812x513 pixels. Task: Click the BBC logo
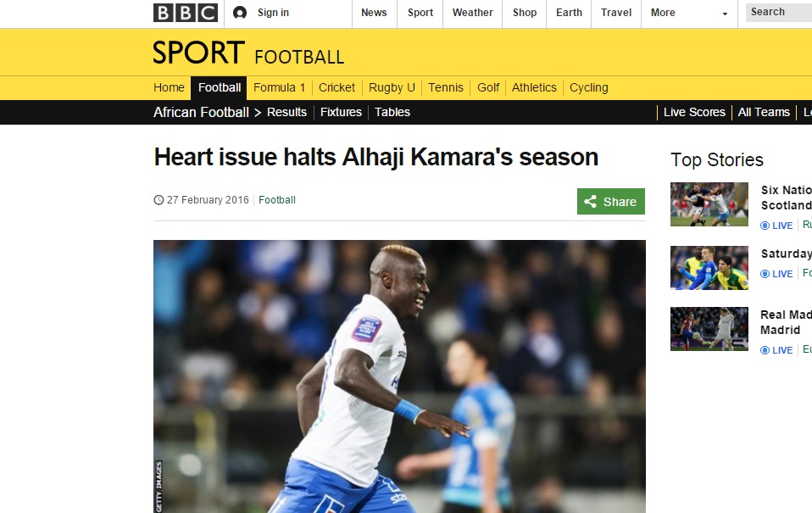186,13
